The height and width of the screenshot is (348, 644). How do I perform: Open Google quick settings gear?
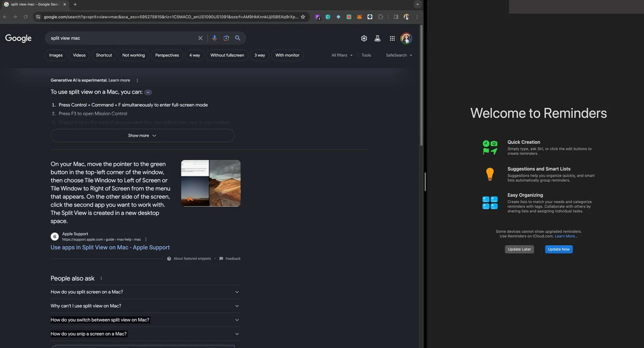pos(364,38)
